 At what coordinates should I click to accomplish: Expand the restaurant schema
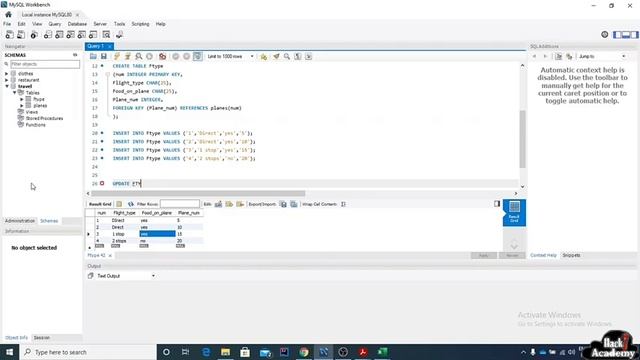coord(7,80)
